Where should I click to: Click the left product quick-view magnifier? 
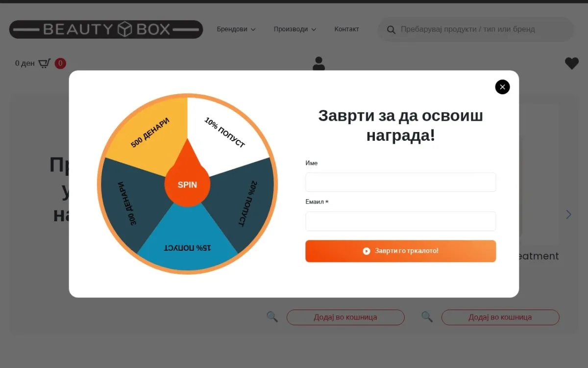pyautogui.click(x=272, y=316)
